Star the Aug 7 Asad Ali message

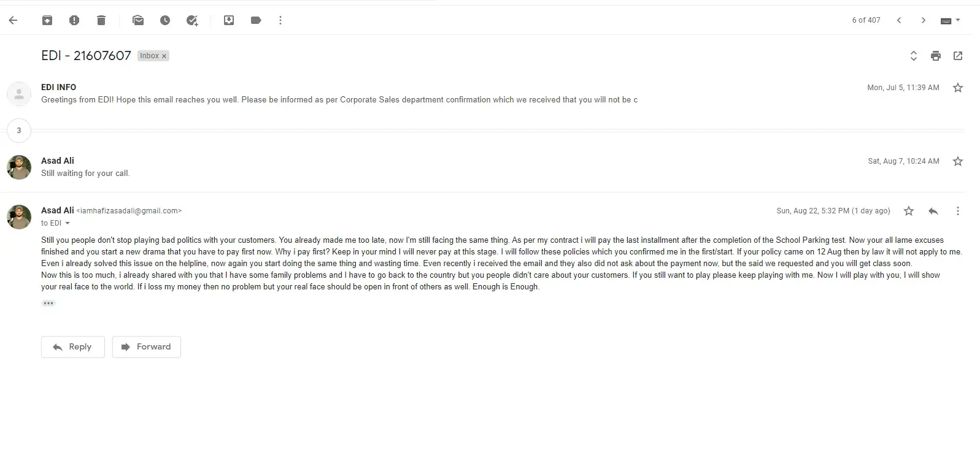[x=957, y=161]
